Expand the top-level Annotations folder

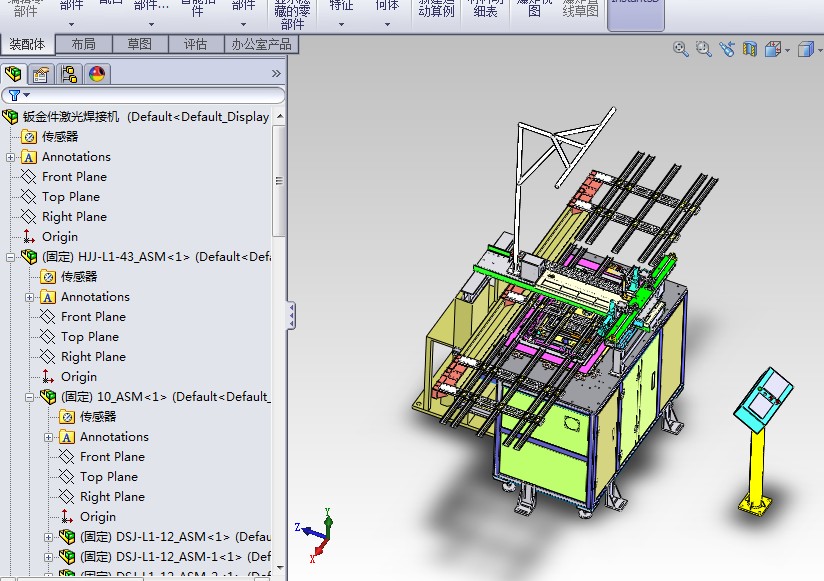11,157
